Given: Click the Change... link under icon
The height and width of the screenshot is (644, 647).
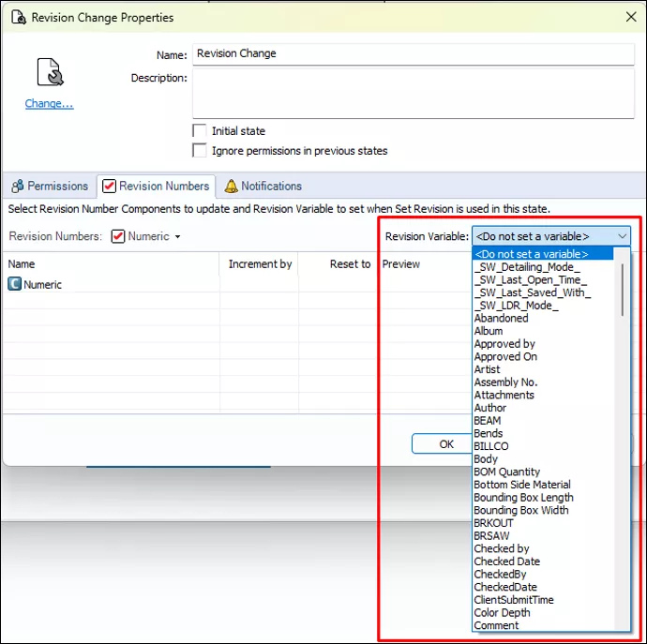Looking at the screenshot, I should (49, 103).
